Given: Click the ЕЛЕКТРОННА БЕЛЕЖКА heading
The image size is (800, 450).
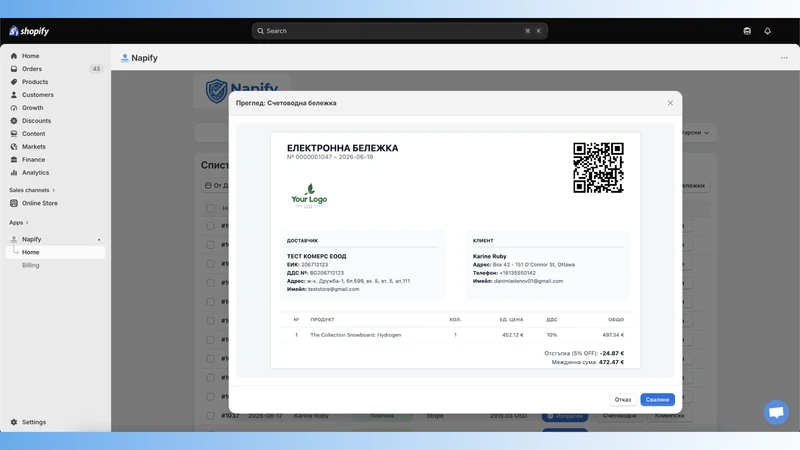Looking at the screenshot, I should coord(342,148).
